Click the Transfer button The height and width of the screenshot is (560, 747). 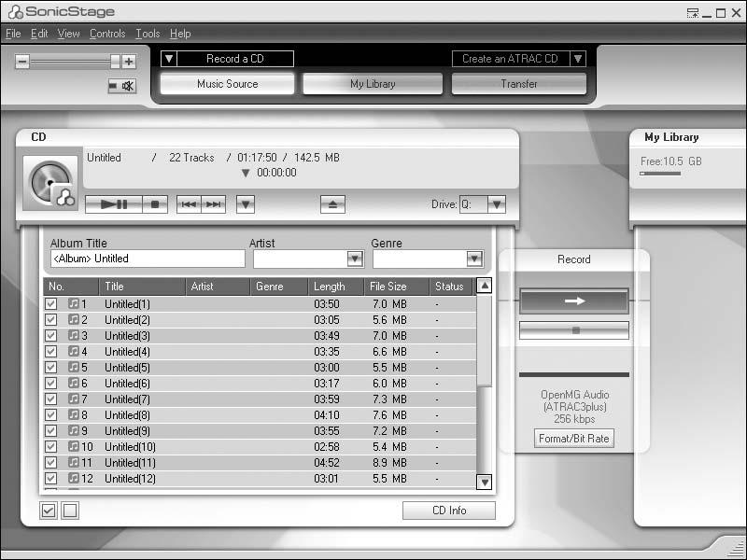[x=519, y=84]
